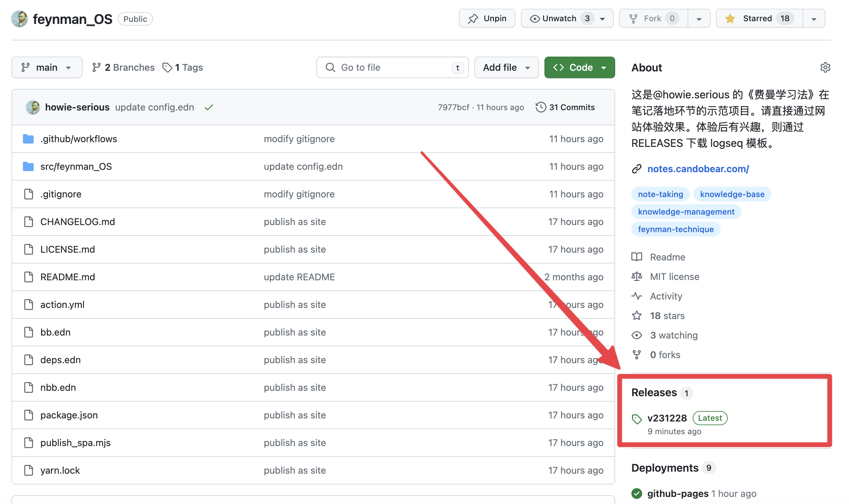Click the feynman_OS owner avatar

pos(19,19)
